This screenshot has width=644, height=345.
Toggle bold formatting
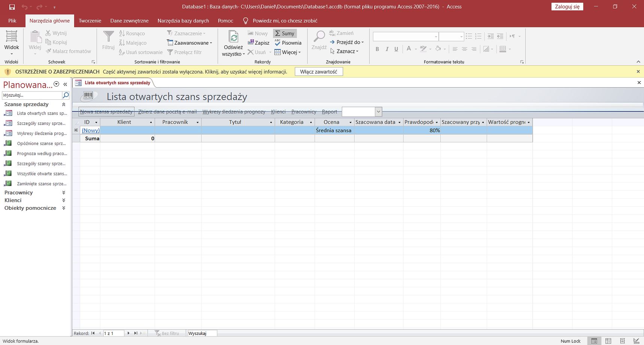(377, 49)
